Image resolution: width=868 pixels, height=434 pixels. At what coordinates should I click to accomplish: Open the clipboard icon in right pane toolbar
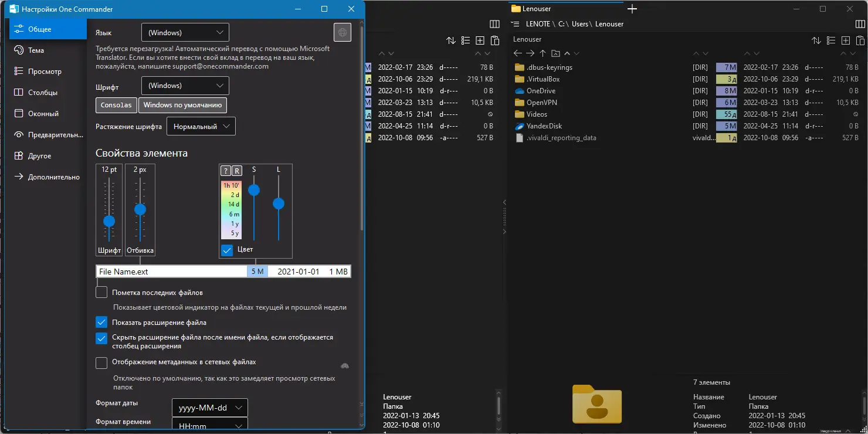tap(860, 40)
